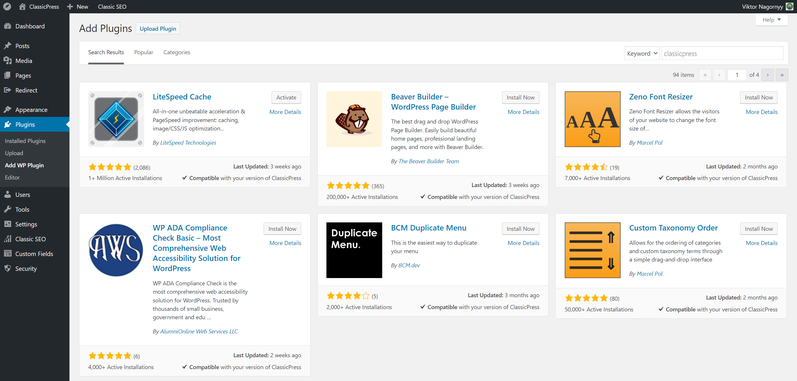Screen dimensions: 797x381
Task: Jump to the last page arrow
Action: click(782, 75)
